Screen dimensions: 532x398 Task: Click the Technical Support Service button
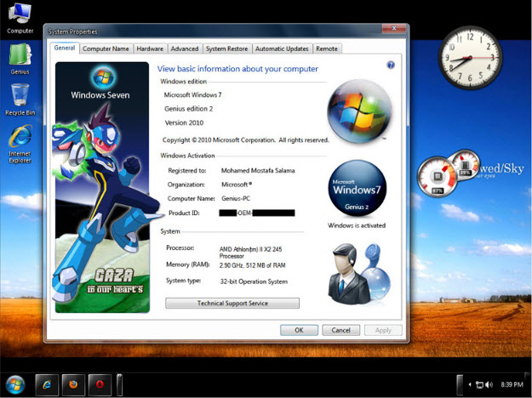(x=232, y=303)
